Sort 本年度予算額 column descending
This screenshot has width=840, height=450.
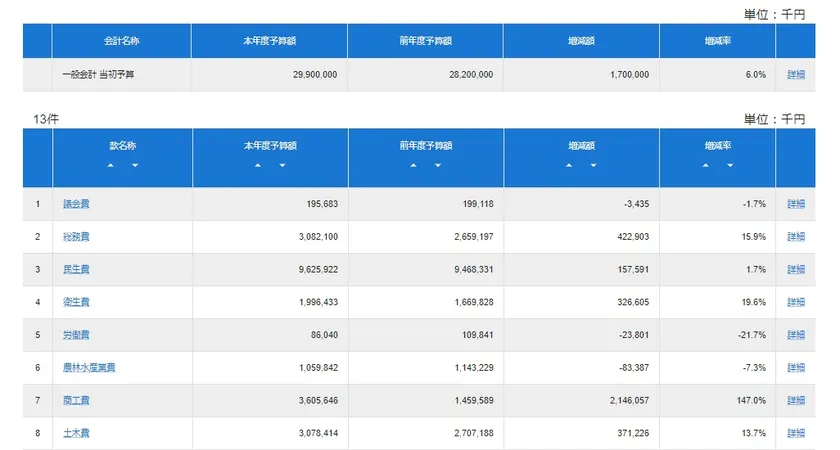coord(282,165)
